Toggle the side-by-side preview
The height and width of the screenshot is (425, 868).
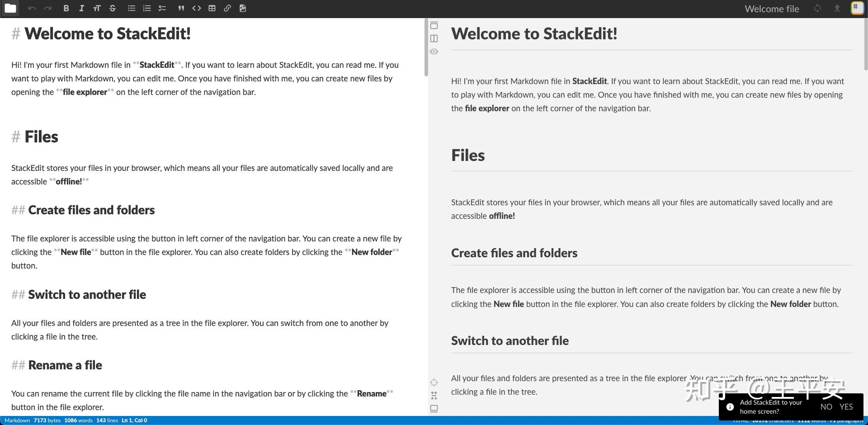click(434, 38)
